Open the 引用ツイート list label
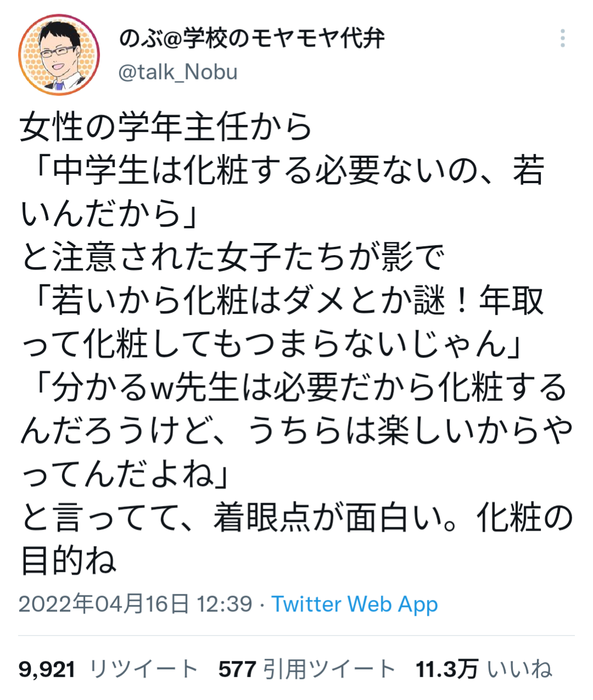 (x=329, y=669)
